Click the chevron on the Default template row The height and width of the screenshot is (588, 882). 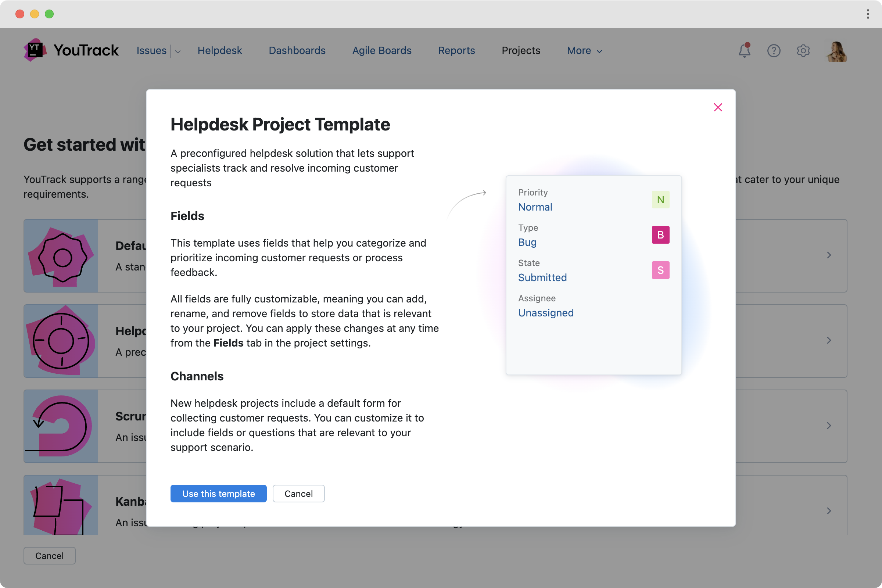click(829, 255)
